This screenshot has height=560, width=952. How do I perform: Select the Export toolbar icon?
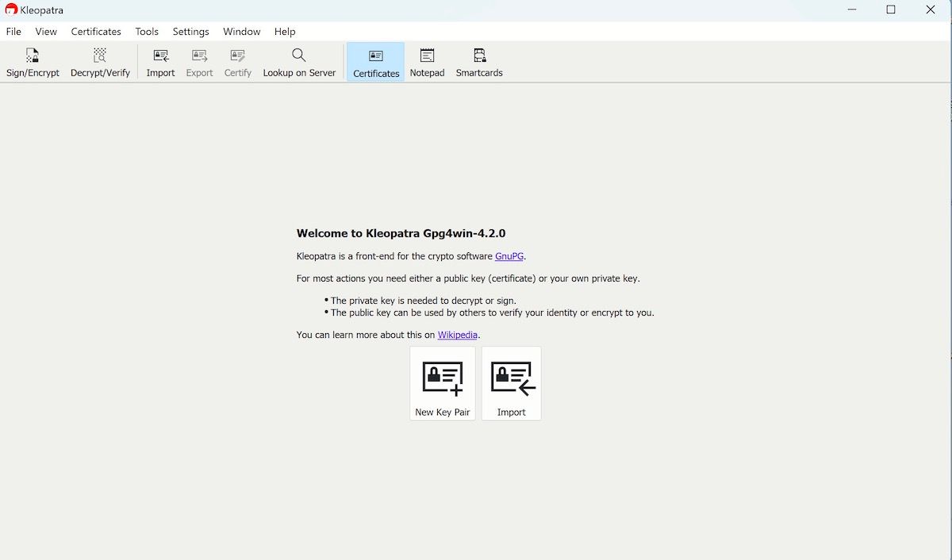[199, 63]
